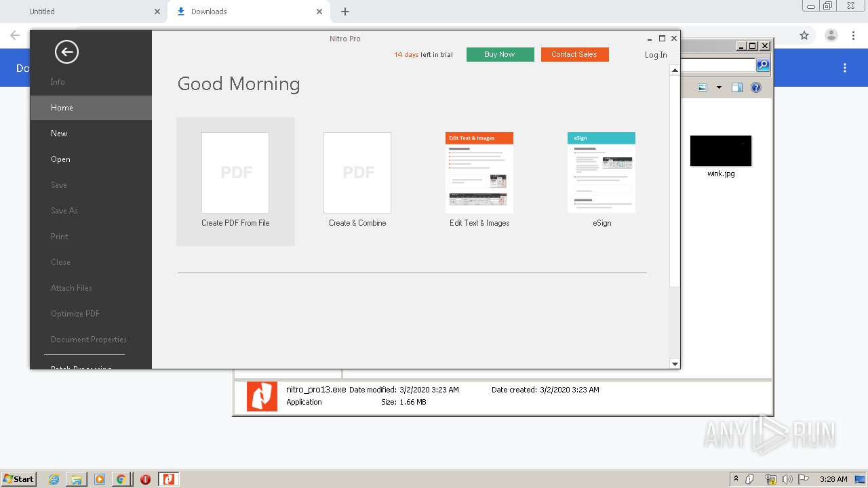This screenshot has height=488, width=868.
Task: Click the back arrow in Nitro Pro sidebar
Action: tap(66, 52)
